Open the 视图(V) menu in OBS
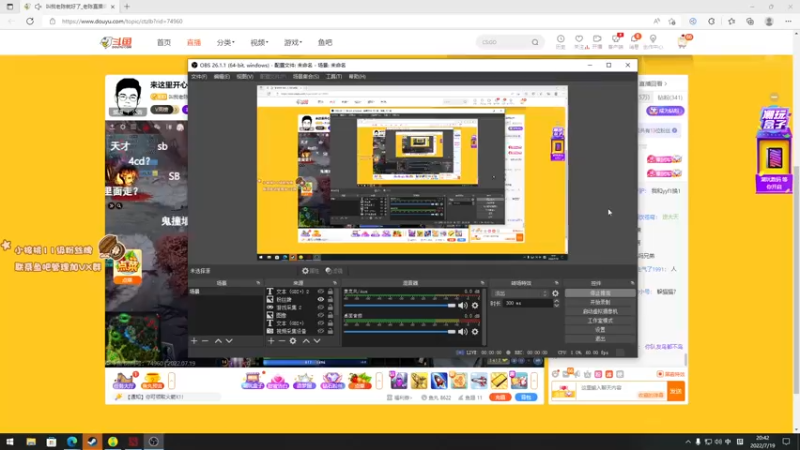This screenshot has height=450, width=800. pyautogui.click(x=245, y=77)
